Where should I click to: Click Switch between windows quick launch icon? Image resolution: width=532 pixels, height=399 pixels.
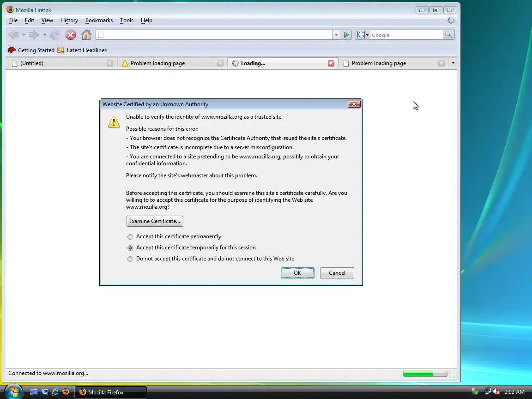click(44, 392)
